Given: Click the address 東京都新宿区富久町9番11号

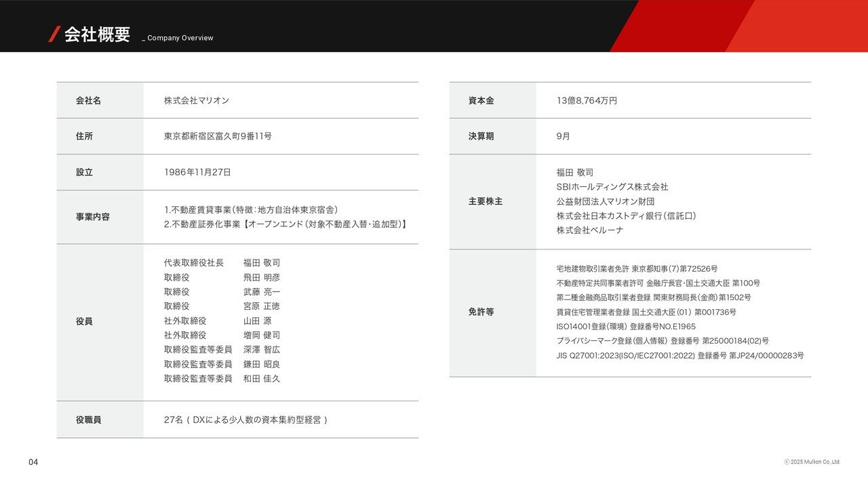Looking at the screenshot, I should point(218,136).
